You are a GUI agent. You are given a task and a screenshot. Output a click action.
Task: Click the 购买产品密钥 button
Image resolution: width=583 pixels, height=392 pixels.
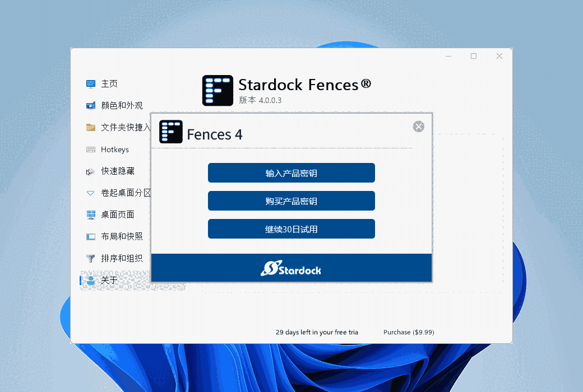coord(291,200)
